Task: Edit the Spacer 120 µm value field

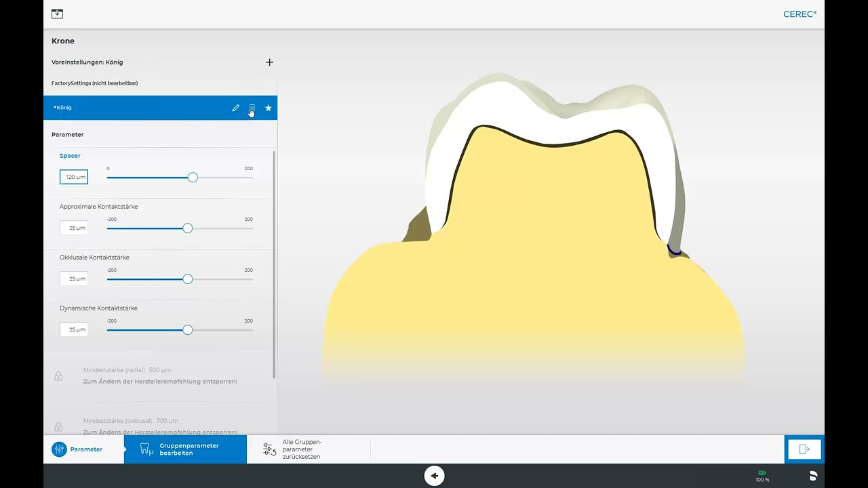Action: [74, 177]
